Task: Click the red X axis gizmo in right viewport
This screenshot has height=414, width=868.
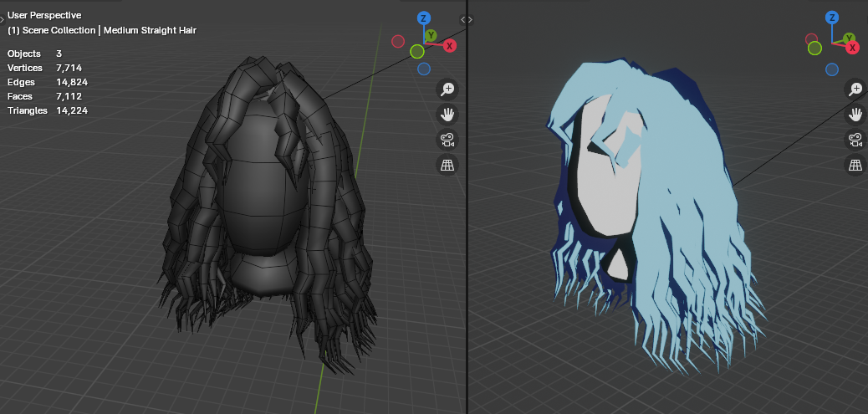Action: (x=853, y=48)
